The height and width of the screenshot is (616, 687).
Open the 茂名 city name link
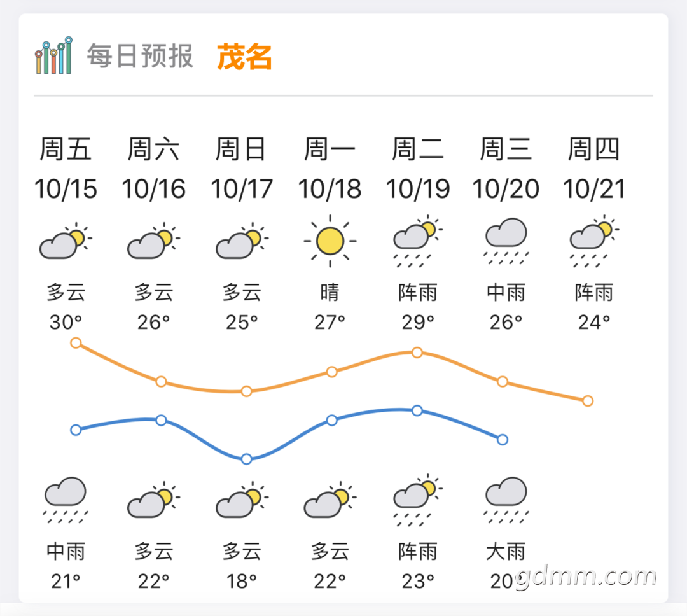pyautogui.click(x=244, y=57)
